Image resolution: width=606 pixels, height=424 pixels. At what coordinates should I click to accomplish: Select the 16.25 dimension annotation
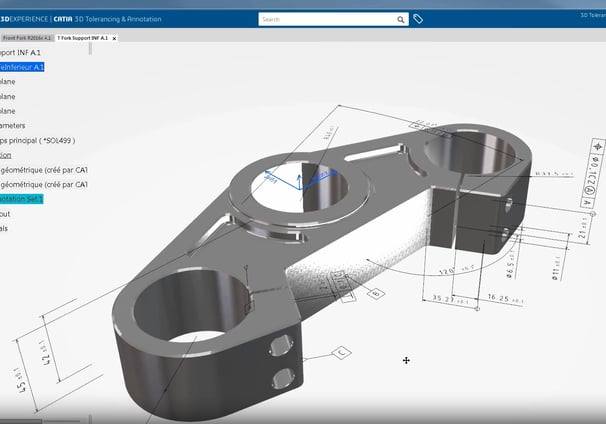(505, 298)
